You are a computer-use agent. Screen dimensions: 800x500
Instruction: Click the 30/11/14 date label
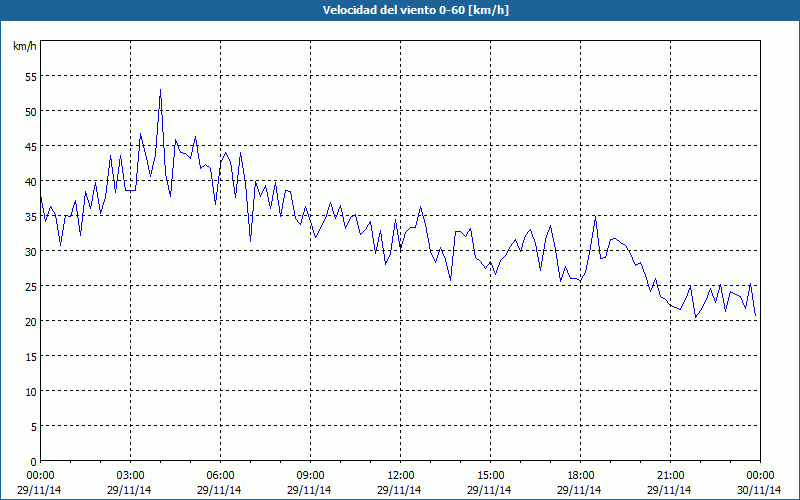759,490
